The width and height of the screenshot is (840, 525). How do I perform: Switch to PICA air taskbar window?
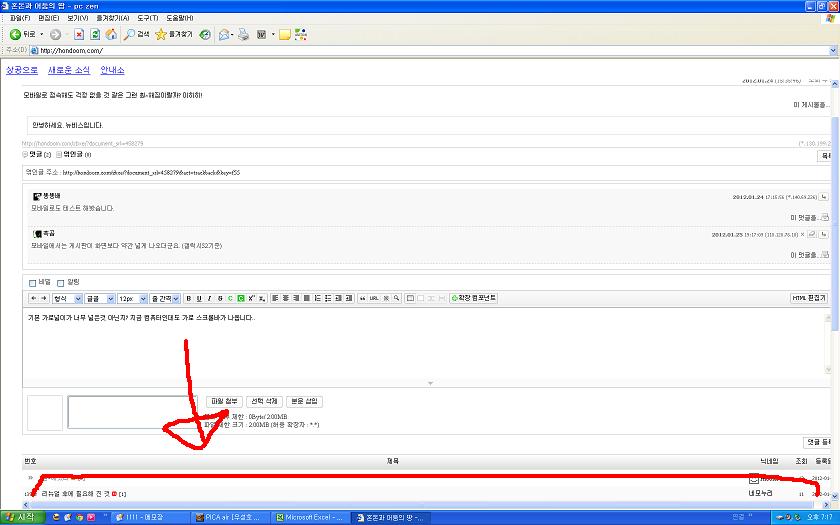230,518
